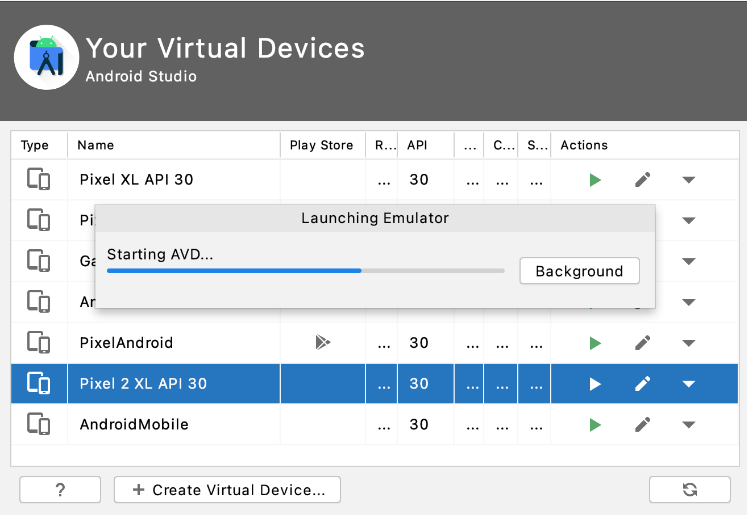This screenshot has height=515, width=747.
Task: Edit the AndroidMobile device settings
Action: 643,424
